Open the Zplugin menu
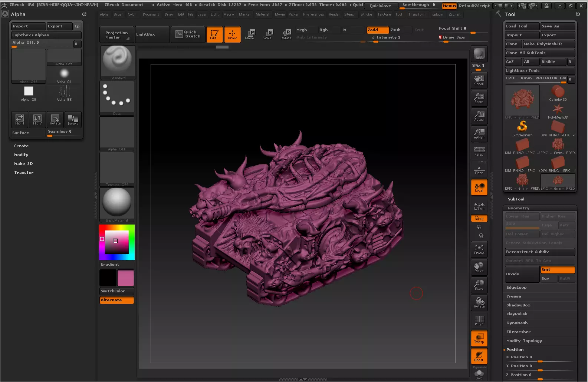 [x=437, y=14]
